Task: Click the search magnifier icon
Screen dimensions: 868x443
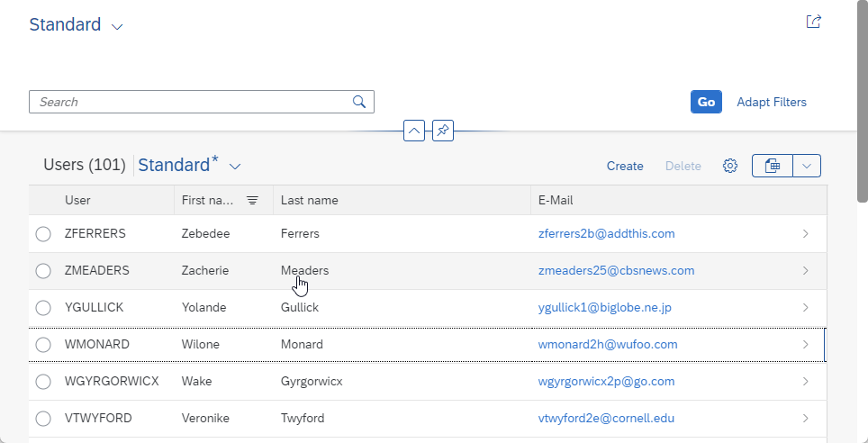Action: click(x=359, y=102)
